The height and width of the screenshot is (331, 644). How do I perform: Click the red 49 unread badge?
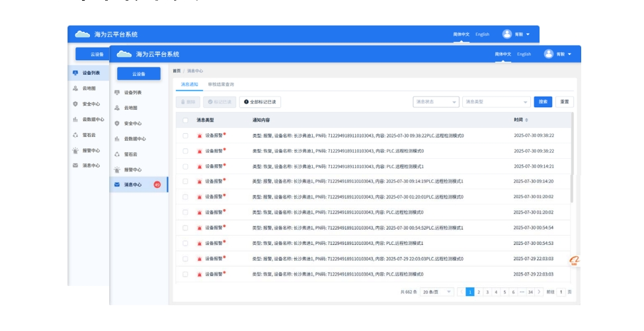157,185
